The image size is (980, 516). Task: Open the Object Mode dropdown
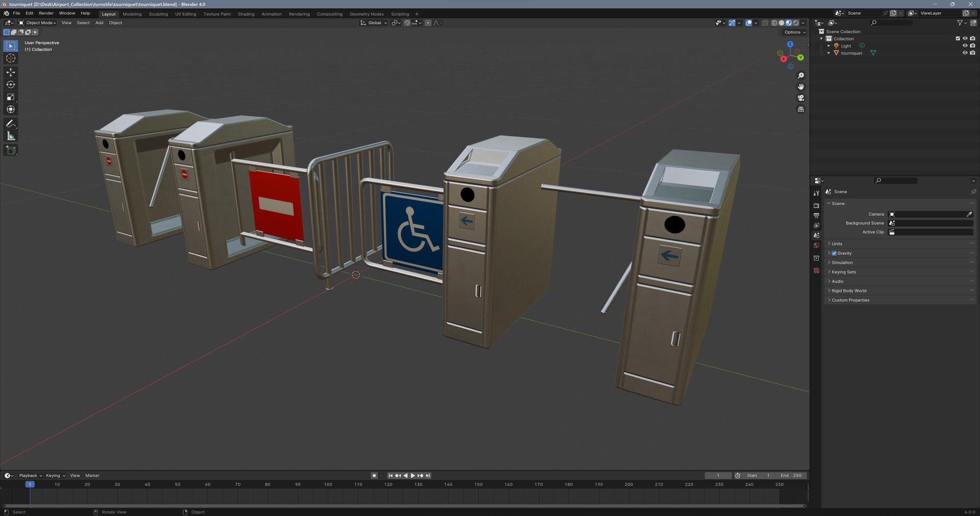(37, 23)
